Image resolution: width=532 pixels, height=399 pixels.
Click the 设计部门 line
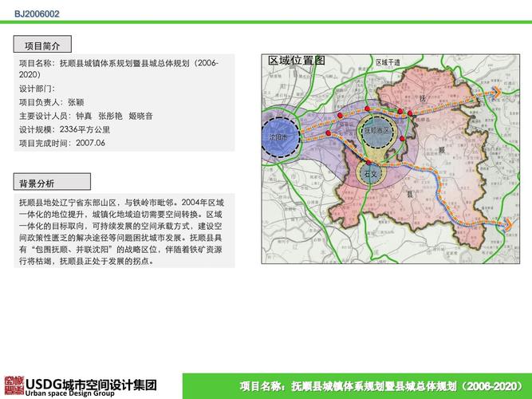pyautogui.click(x=37, y=89)
